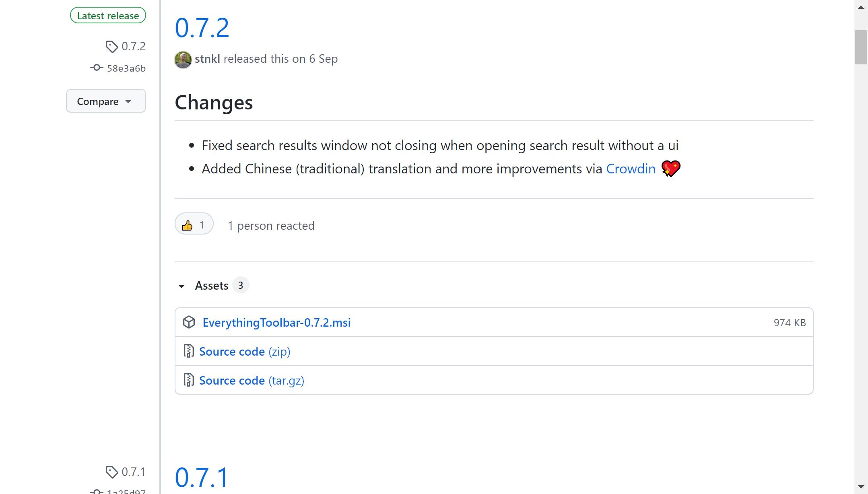Click stnkl's avatar picture
The width and height of the screenshot is (868, 494).
point(183,60)
